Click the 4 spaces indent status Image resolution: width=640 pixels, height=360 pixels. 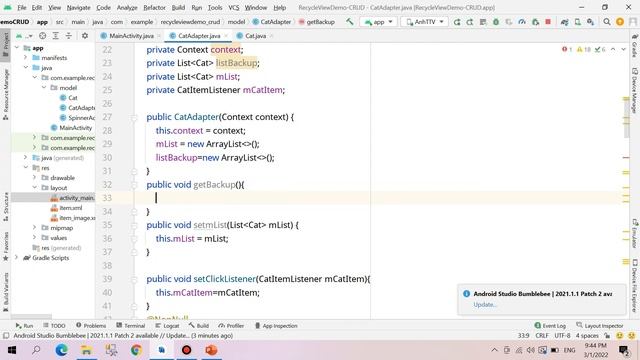click(x=587, y=336)
